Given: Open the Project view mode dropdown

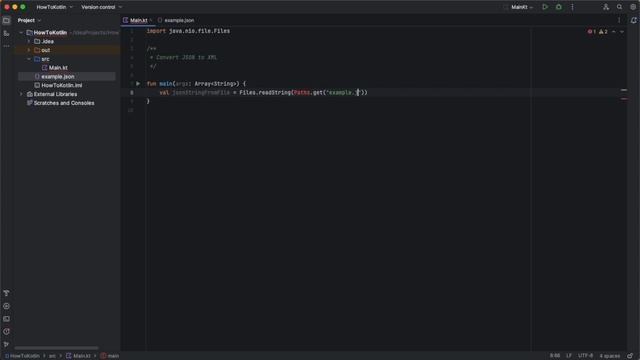Looking at the screenshot, I should pos(29,20).
